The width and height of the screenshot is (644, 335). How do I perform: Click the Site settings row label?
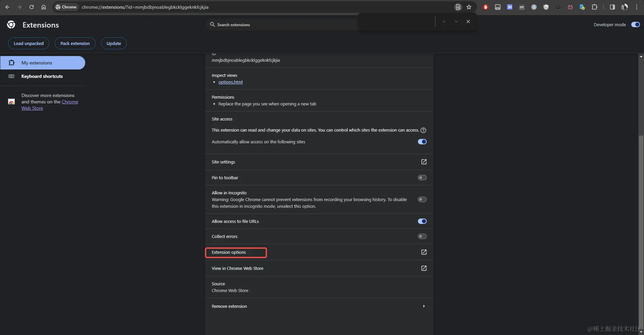(x=223, y=162)
